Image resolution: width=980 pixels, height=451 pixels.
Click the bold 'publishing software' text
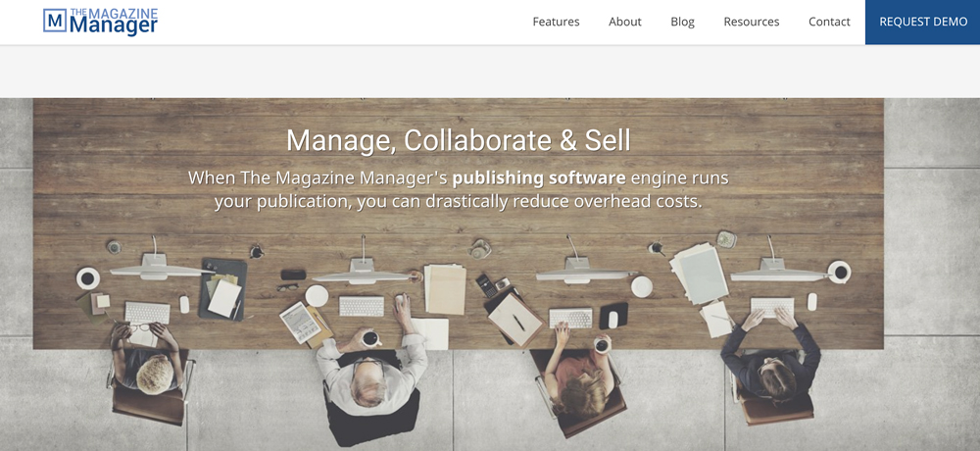tap(539, 177)
